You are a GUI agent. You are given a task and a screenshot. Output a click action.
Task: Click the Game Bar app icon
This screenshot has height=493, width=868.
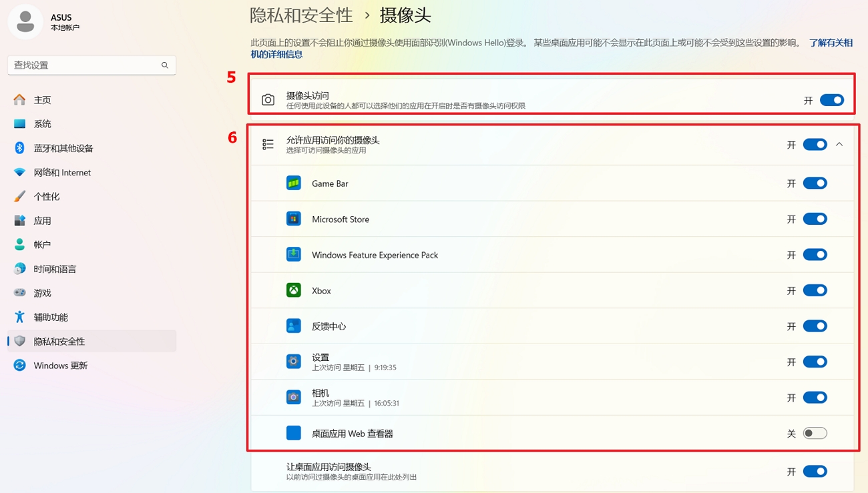pyautogui.click(x=293, y=183)
